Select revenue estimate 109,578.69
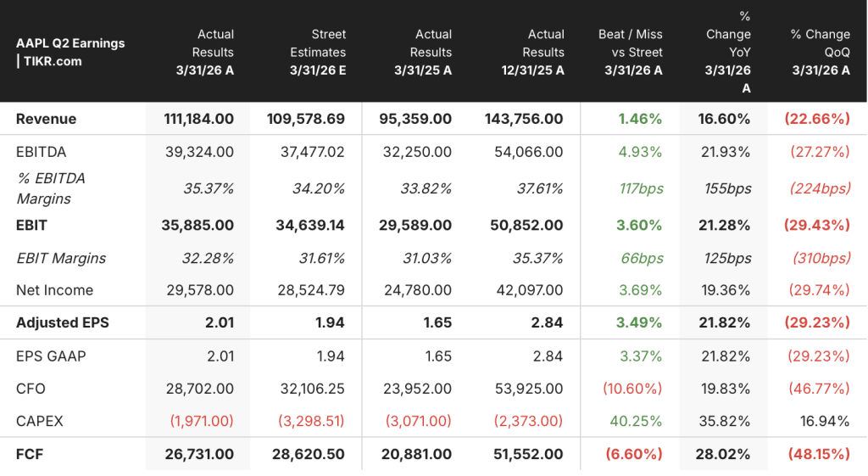 (305, 119)
